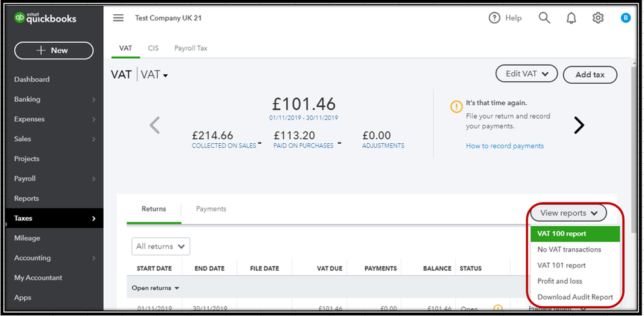Open the user profile avatar B
Viewport: 644px width, 316px height.
tap(625, 17)
